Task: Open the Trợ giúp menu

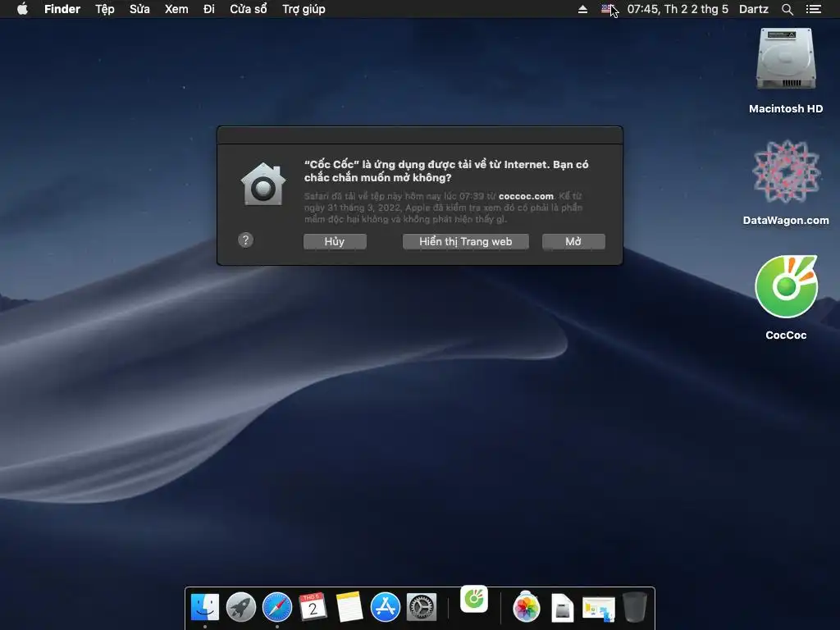Action: pyautogui.click(x=304, y=9)
